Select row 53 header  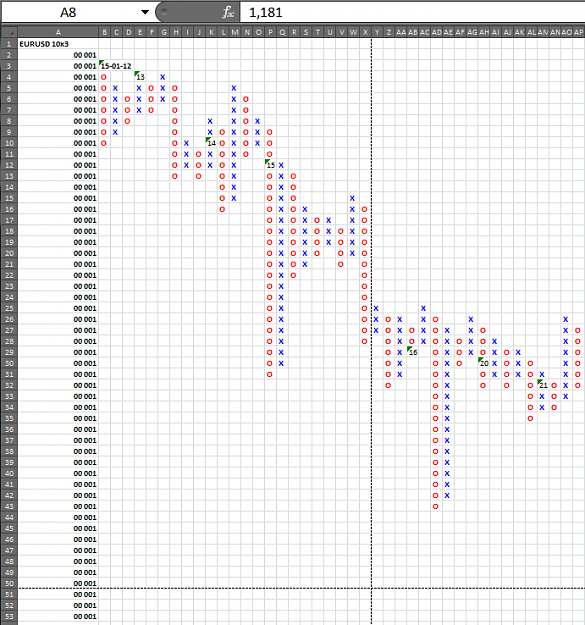[10, 616]
